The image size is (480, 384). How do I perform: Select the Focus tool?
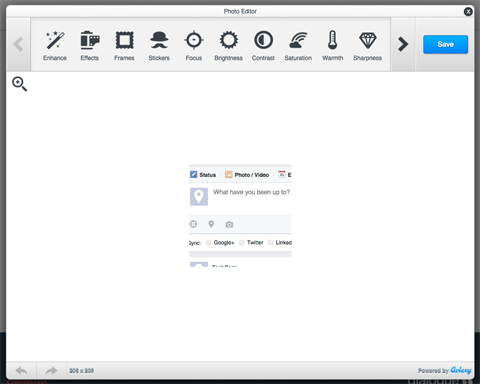coord(194,45)
